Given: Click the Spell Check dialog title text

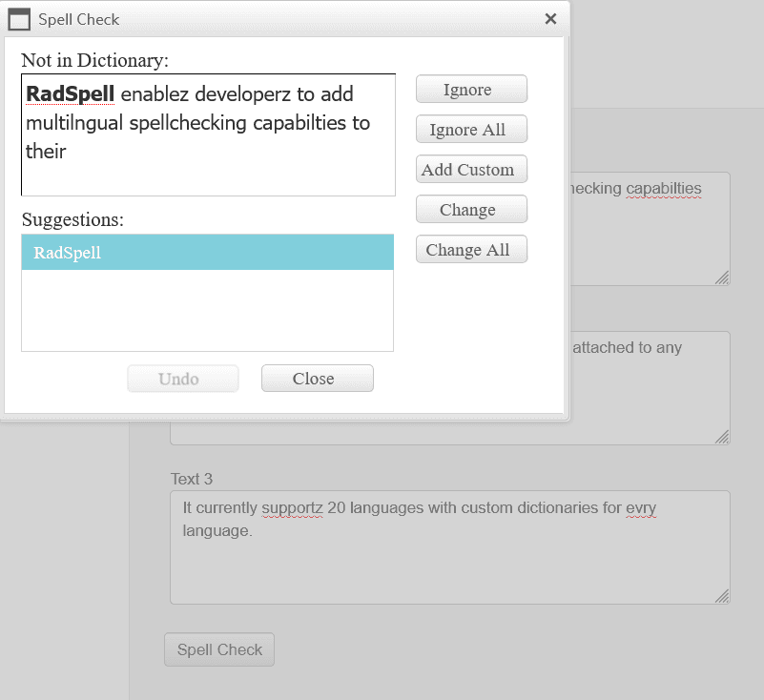Looking at the screenshot, I should pyautogui.click(x=79, y=19).
